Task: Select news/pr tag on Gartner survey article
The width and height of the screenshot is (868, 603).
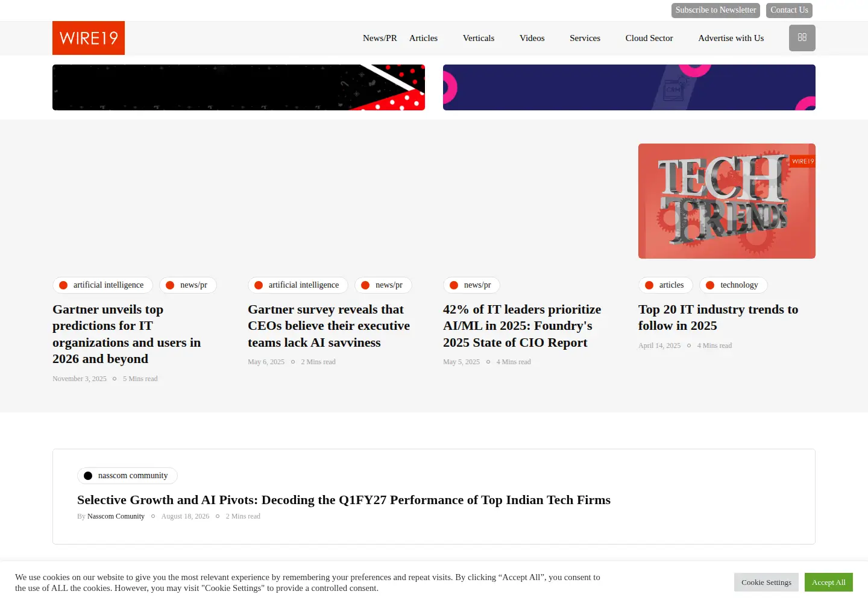Action: [383, 285]
